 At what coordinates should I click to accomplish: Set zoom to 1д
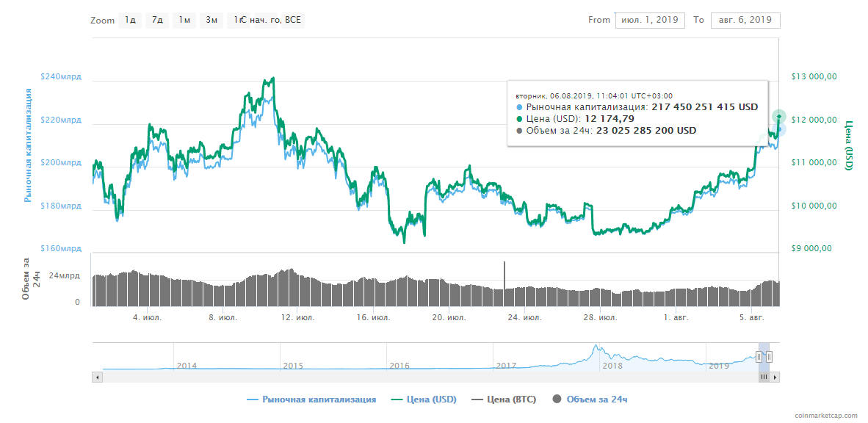coord(130,20)
